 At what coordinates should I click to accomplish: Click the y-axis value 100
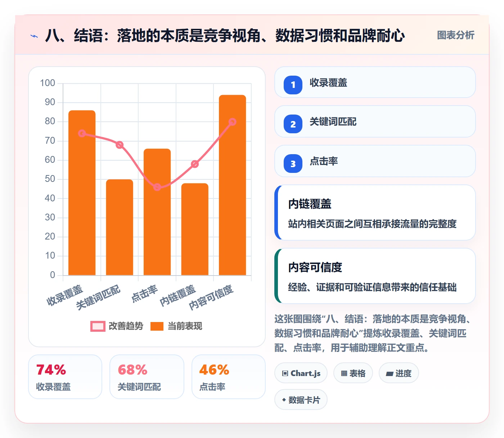coord(48,83)
